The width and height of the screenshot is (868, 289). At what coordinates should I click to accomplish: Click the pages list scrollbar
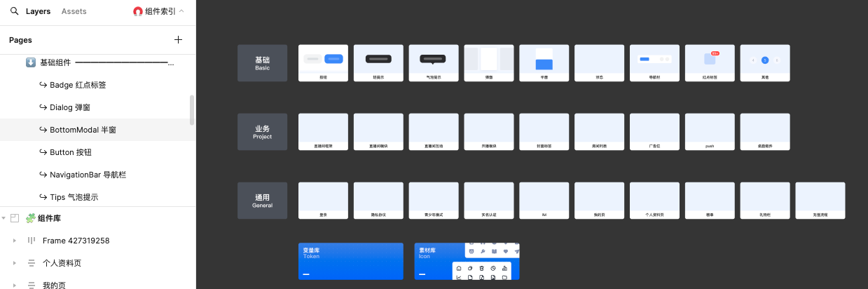pos(192,110)
